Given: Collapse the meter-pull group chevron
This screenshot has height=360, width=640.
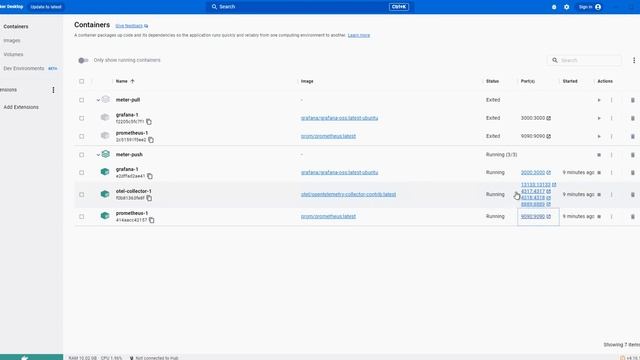Looking at the screenshot, I should pyautogui.click(x=98, y=100).
